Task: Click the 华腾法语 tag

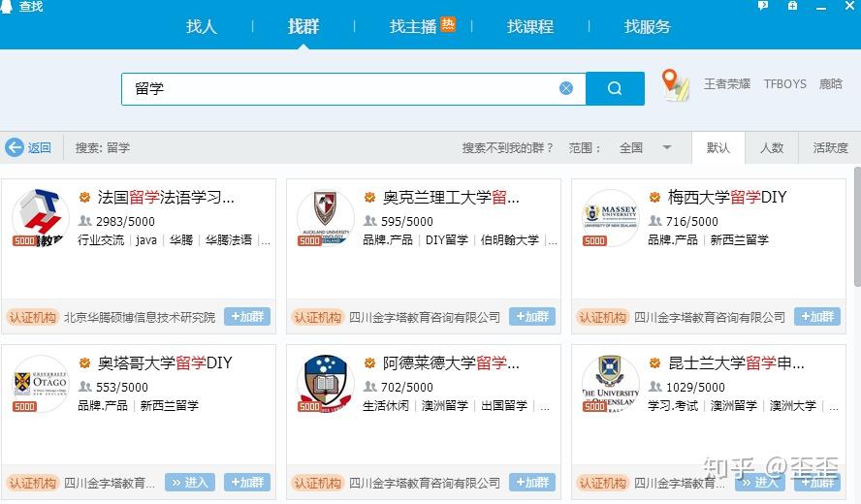Action: coord(229,240)
